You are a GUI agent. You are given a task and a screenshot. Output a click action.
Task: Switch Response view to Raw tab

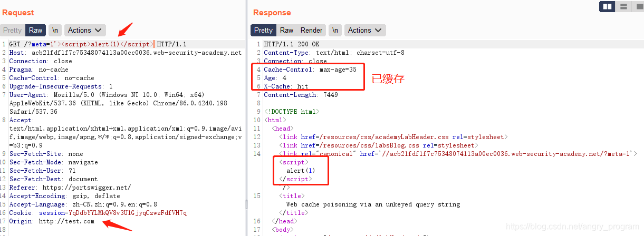287,31
